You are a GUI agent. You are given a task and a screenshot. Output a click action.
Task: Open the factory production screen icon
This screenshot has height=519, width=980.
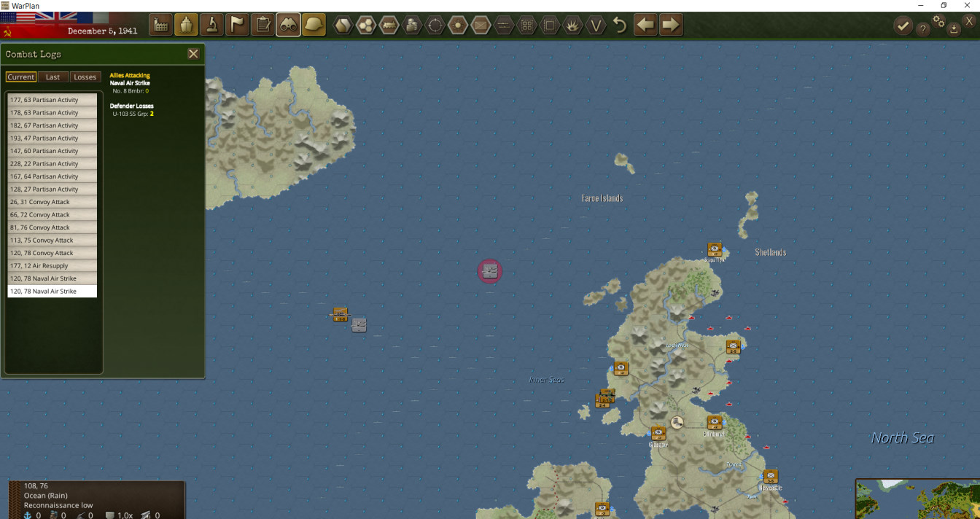point(161,25)
